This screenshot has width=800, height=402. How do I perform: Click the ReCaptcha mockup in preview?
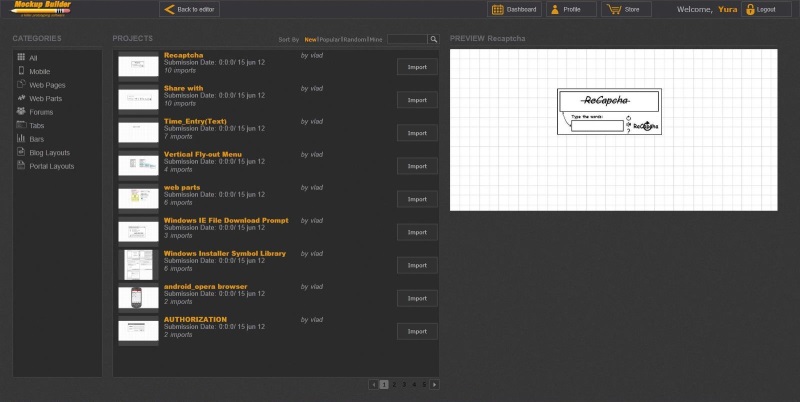pyautogui.click(x=609, y=111)
